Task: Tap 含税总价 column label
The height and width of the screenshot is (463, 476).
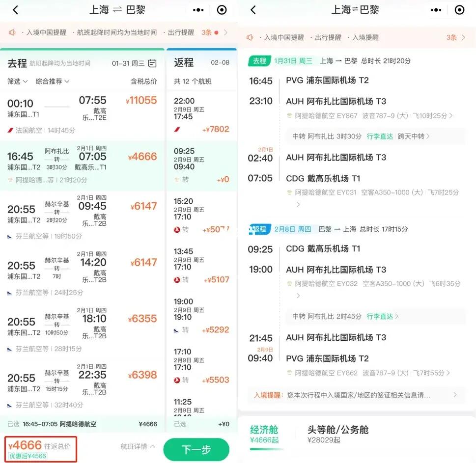Action: (x=144, y=82)
